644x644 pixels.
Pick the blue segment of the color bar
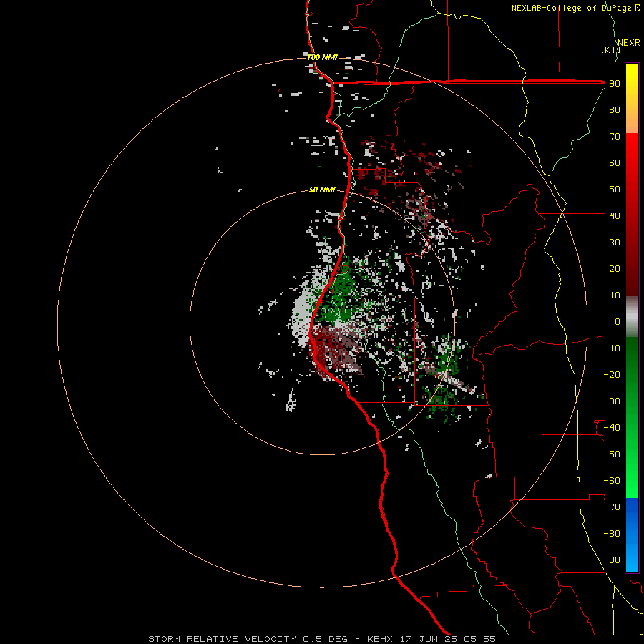[632, 535]
